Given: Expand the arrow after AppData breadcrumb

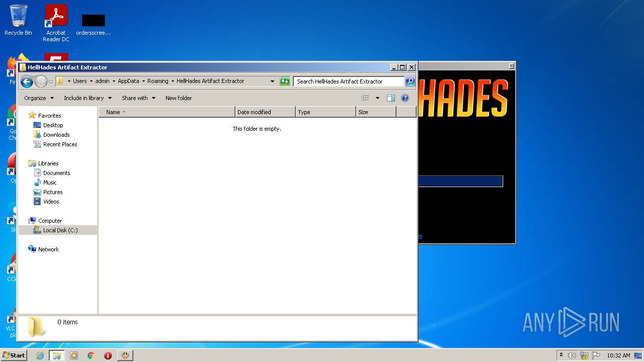Looking at the screenshot, I should 143,81.
